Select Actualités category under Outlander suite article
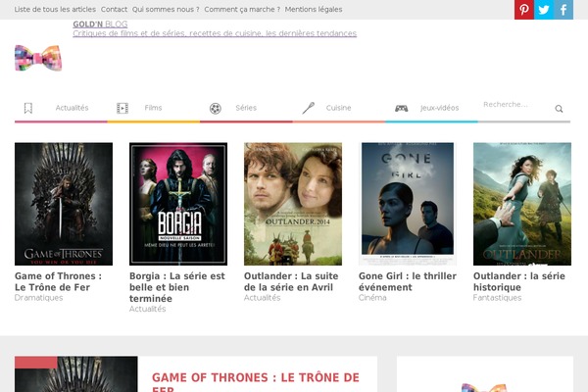This screenshot has width=588, height=392. pos(262,298)
